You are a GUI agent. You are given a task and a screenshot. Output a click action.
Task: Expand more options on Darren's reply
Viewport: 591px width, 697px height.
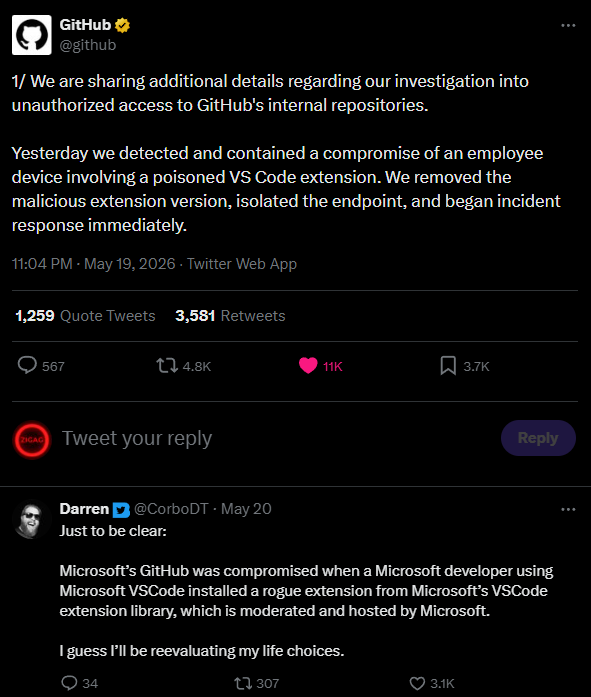[x=568, y=509]
